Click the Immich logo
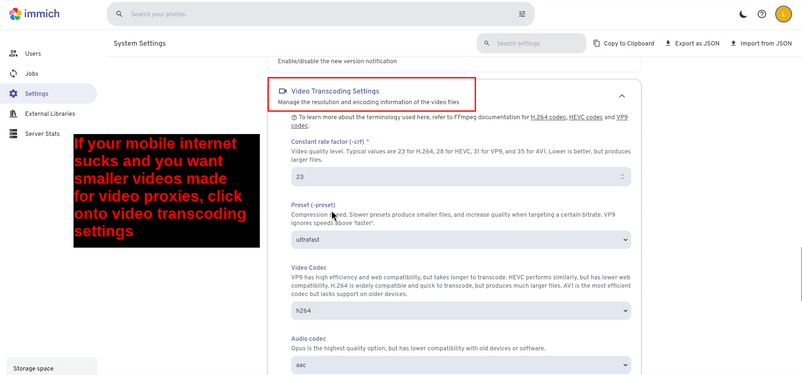The height and width of the screenshot is (375, 802). [x=34, y=14]
